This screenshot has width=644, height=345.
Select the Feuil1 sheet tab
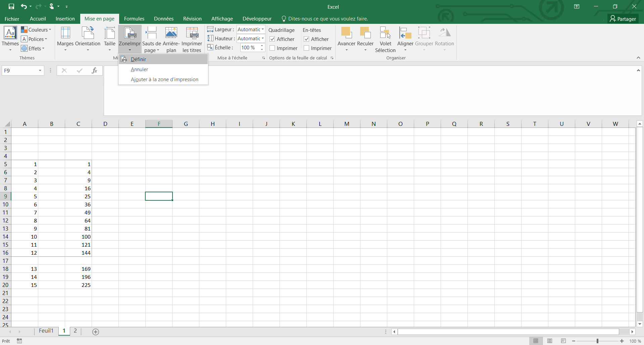[x=46, y=331]
